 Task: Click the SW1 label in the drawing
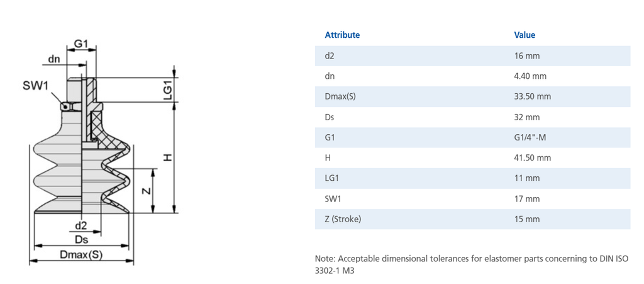pos(35,86)
